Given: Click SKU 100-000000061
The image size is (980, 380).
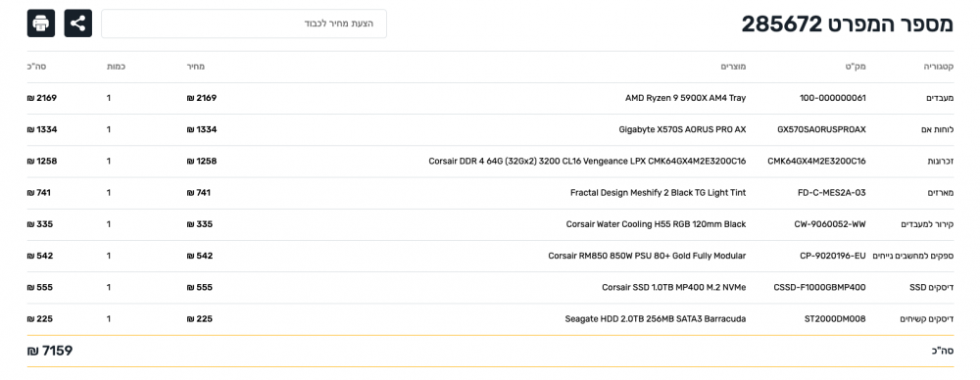Looking at the screenshot, I should (833, 98).
